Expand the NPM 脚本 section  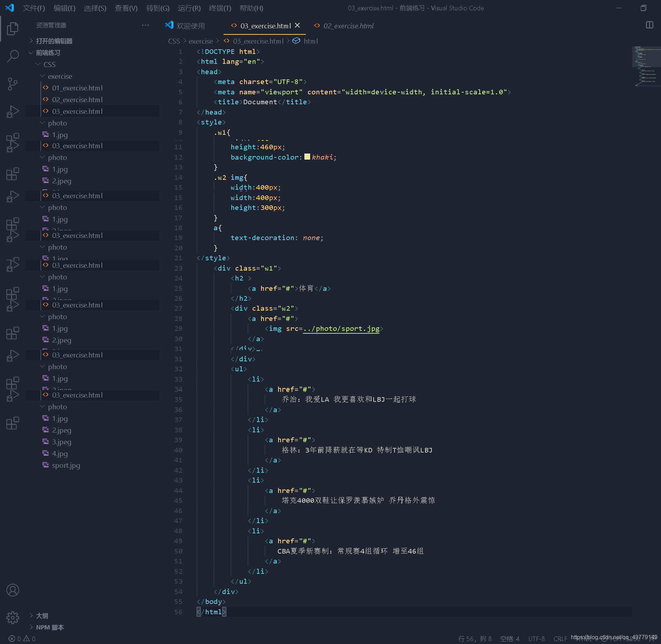(x=31, y=627)
